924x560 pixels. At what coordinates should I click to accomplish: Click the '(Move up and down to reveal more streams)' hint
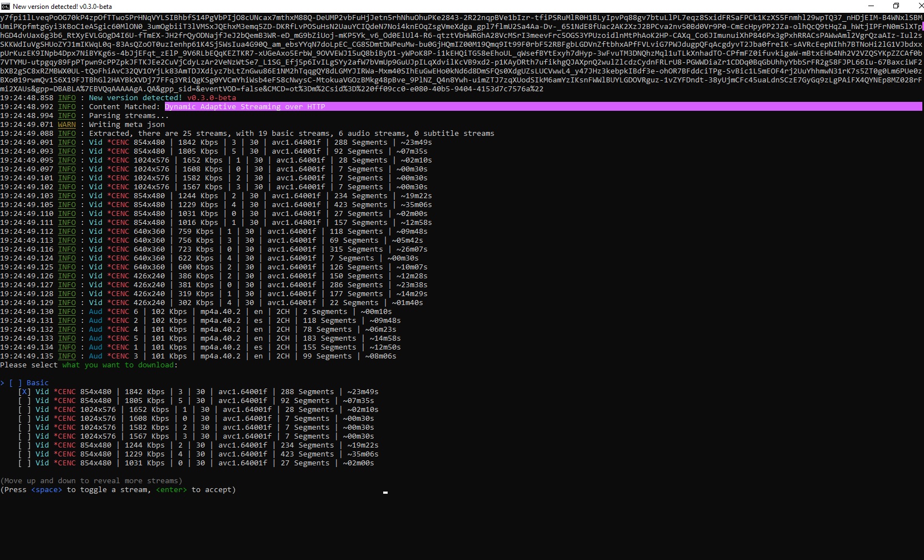click(91, 481)
